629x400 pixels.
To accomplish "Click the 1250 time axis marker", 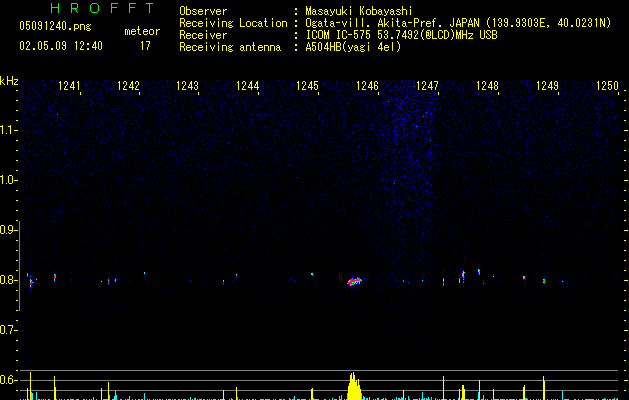I will coord(608,86).
